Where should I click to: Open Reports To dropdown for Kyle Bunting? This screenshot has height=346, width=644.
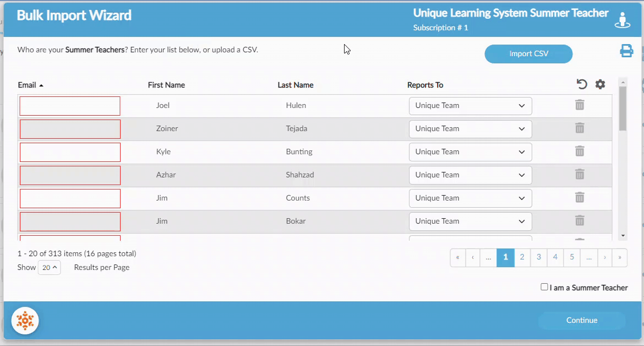470,152
